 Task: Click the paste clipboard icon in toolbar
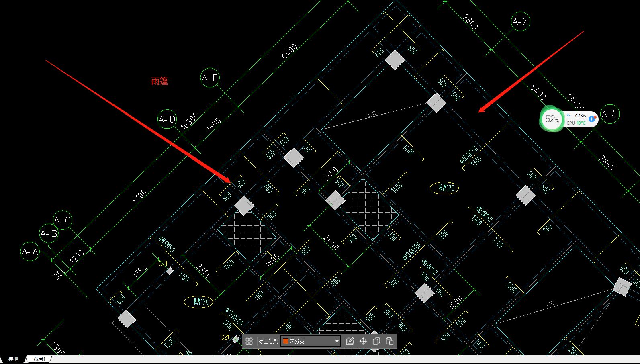[390, 341]
